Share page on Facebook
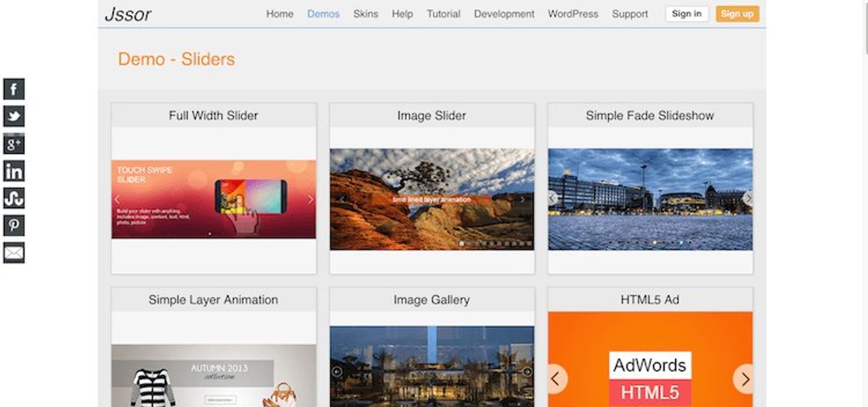The height and width of the screenshot is (407, 868). pyautogui.click(x=14, y=89)
